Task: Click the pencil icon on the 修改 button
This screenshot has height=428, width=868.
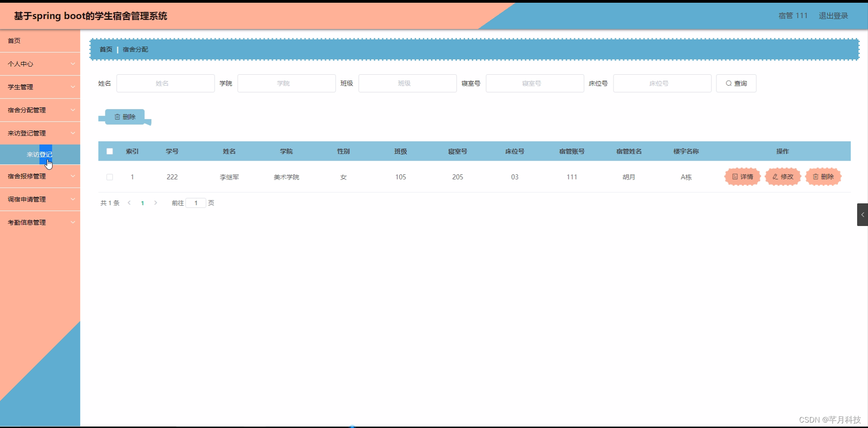Action: pos(775,177)
